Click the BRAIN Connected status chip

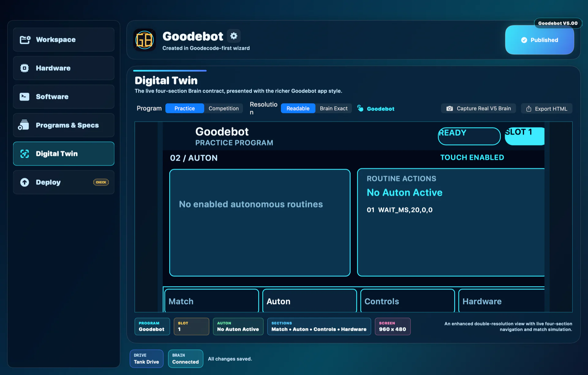click(186, 358)
